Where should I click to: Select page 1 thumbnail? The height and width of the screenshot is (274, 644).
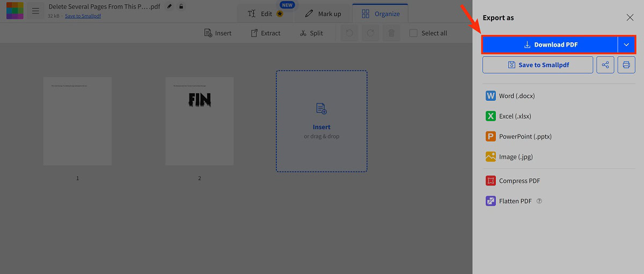(x=78, y=121)
